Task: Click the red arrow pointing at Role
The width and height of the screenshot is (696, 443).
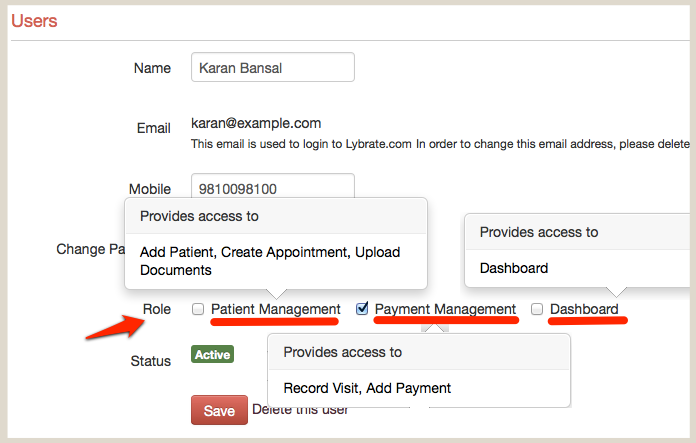Action: pos(110,325)
